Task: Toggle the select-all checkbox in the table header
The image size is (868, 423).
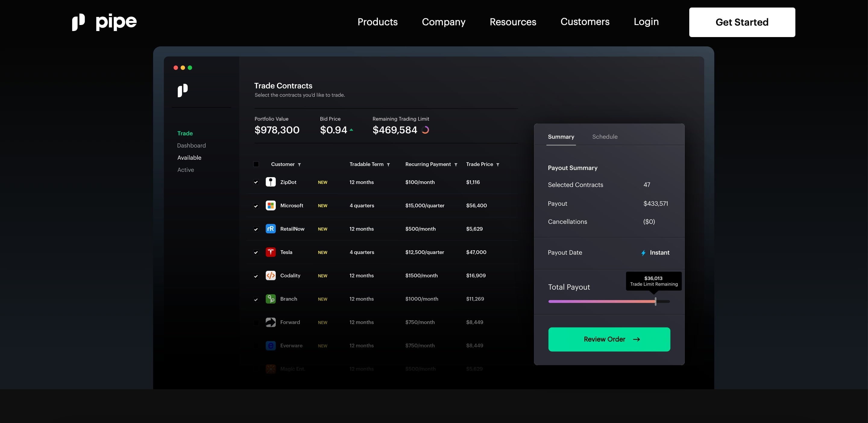Action: click(x=256, y=164)
